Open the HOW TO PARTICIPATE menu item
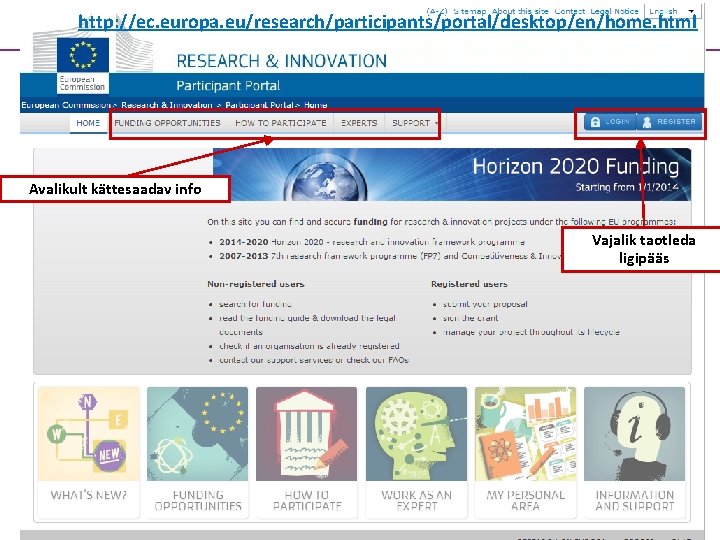 tap(281, 123)
